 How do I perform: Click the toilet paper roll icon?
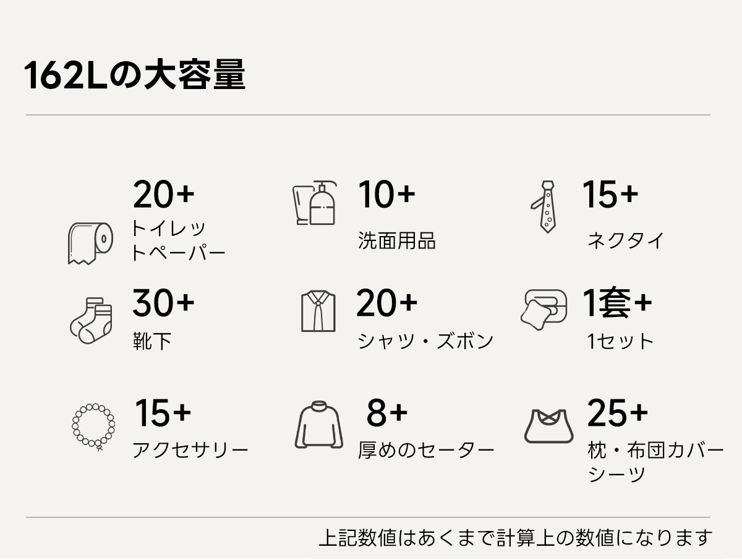90,244
